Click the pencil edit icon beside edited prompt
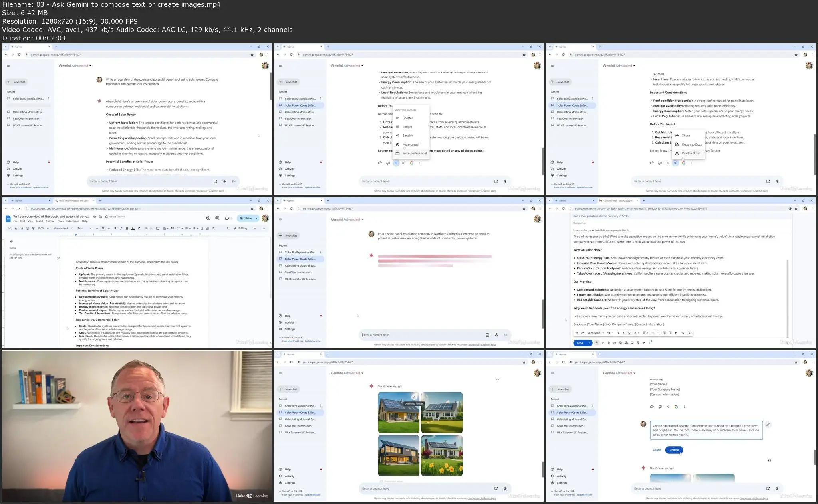 pyautogui.click(x=768, y=425)
